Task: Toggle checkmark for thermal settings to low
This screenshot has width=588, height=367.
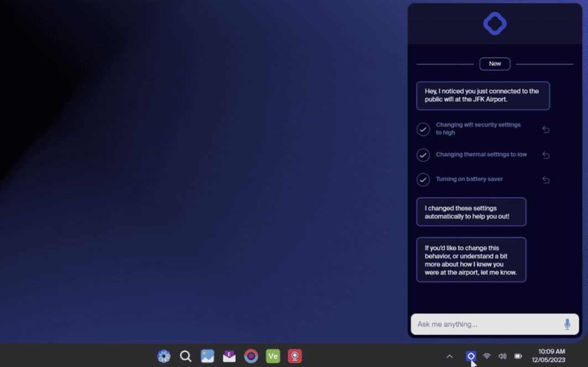Action: tap(423, 155)
